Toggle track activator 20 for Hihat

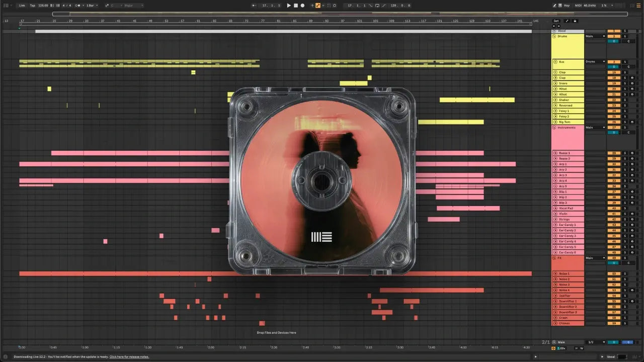(x=614, y=89)
